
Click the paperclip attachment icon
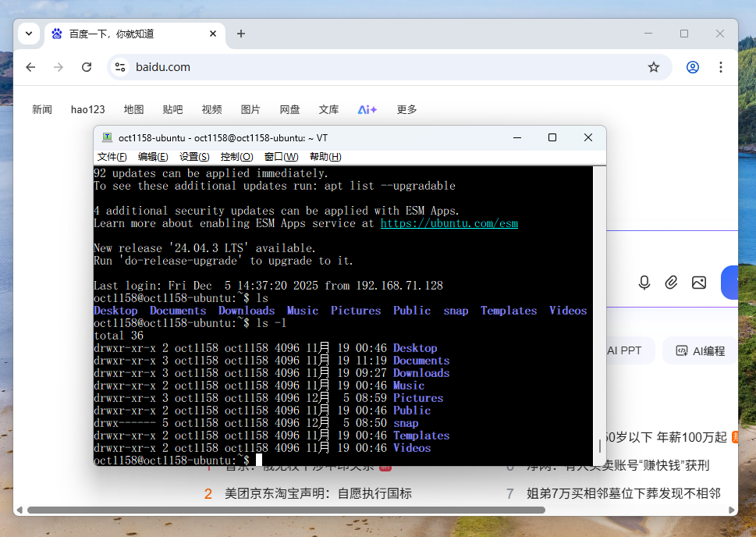671,283
